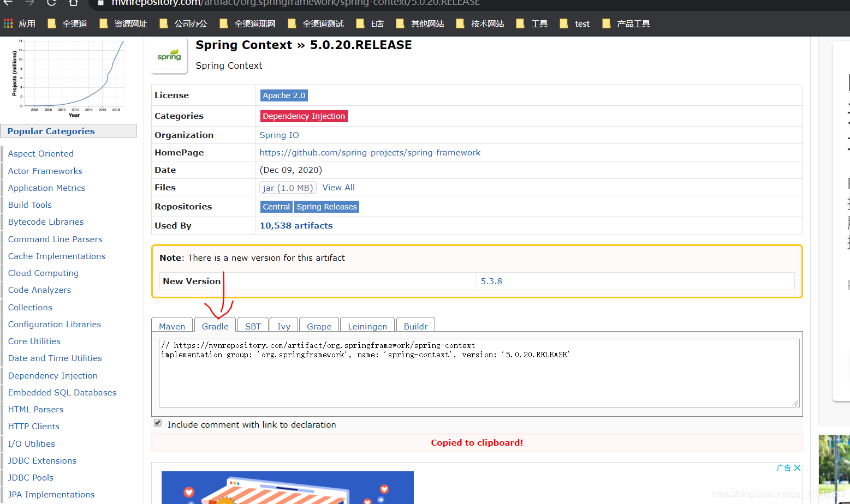
Task: Open the 其他网站 bookmark folder
Action: tap(420, 23)
